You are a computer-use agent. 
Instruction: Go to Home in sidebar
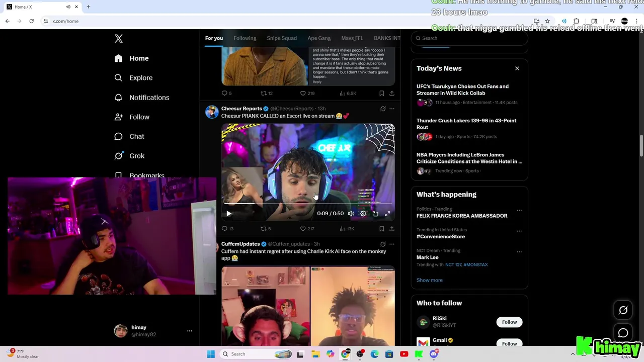131,58
